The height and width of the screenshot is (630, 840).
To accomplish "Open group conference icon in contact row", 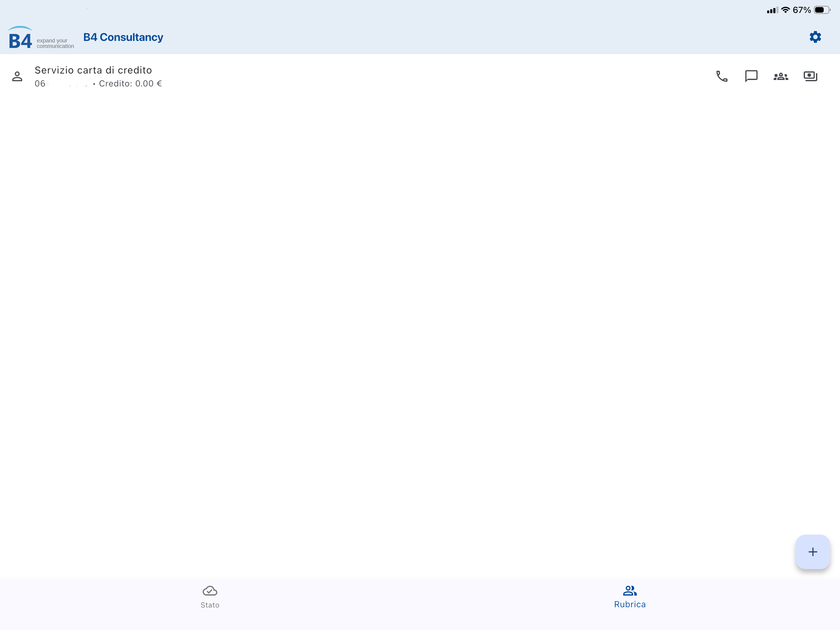I will pyautogui.click(x=781, y=76).
